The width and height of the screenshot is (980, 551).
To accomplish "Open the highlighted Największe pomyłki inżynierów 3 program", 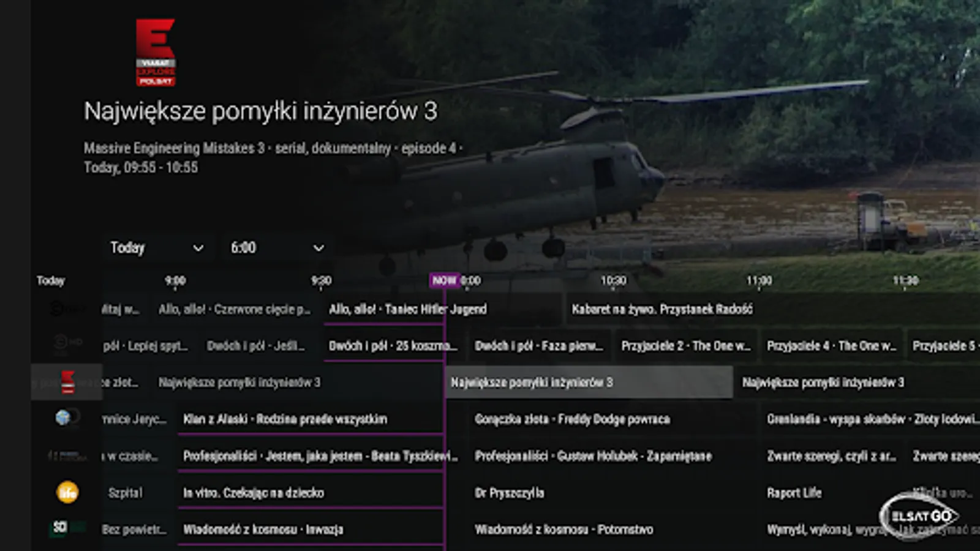I will click(589, 382).
